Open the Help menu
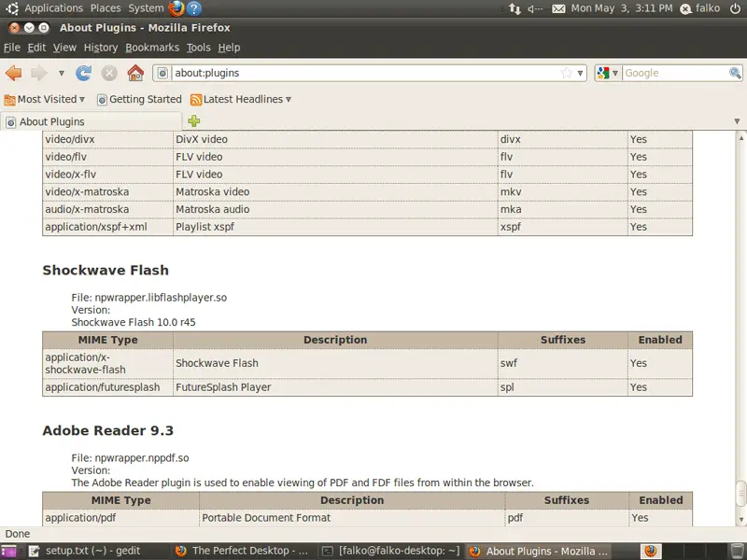Image resolution: width=747 pixels, height=560 pixels. pos(229,48)
